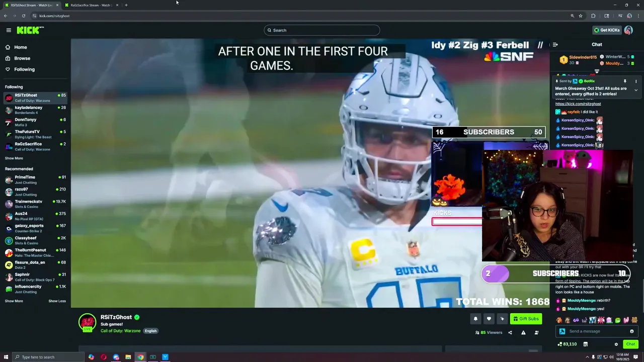The width and height of the screenshot is (644, 362).
Task: Open the emoji picker in the message box
Action: [632, 331]
